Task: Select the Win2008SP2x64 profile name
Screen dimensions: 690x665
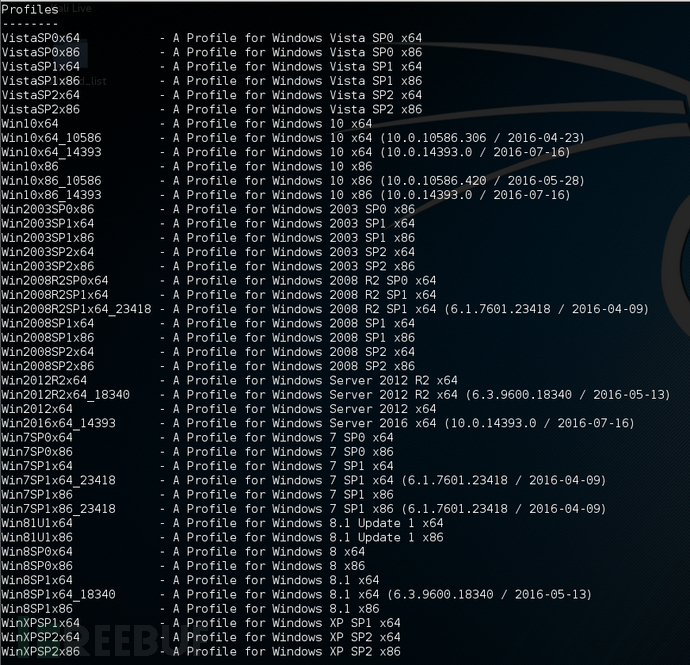Action: coord(48,352)
